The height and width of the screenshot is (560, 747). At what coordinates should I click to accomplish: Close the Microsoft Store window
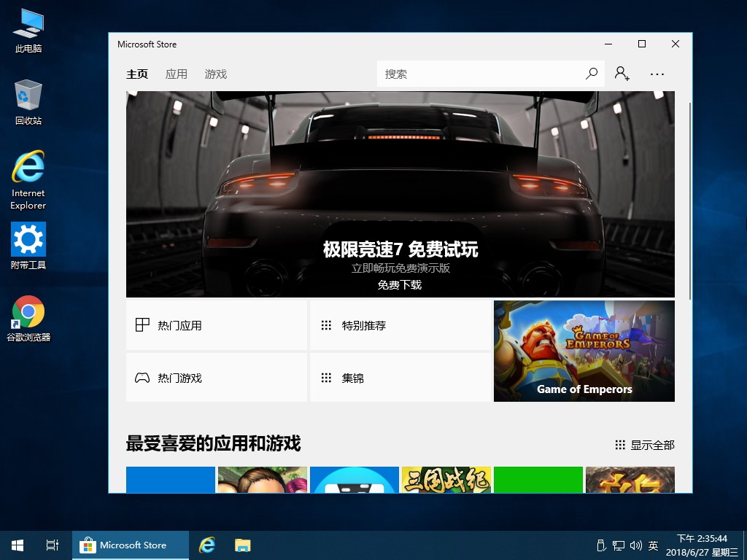pyautogui.click(x=675, y=44)
